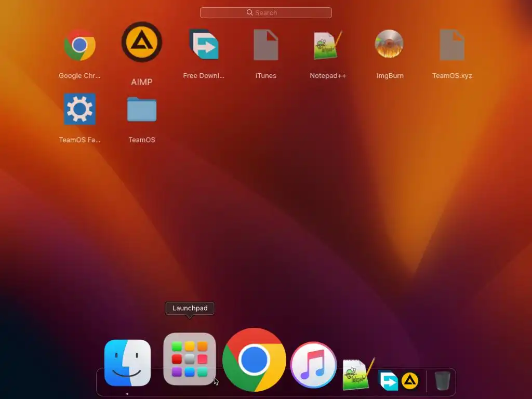This screenshot has width=532, height=399.
Task: Open the iTunes document icon in grid
Action: pos(265,45)
